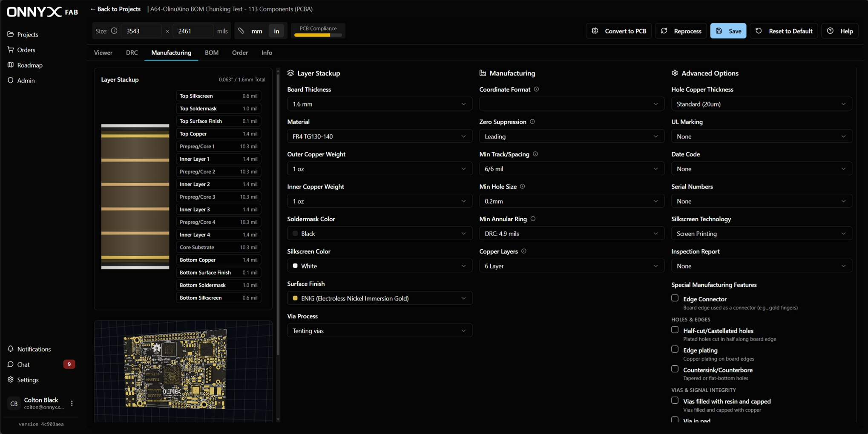Click the ruler icon beside mm
868x434 pixels.
(x=241, y=31)
